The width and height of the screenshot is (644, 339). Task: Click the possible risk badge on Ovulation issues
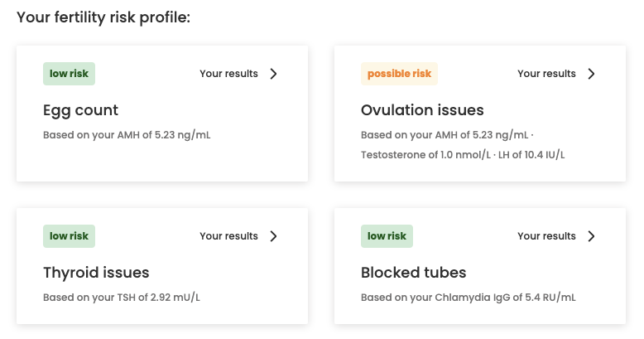click(x=399, y=74)
